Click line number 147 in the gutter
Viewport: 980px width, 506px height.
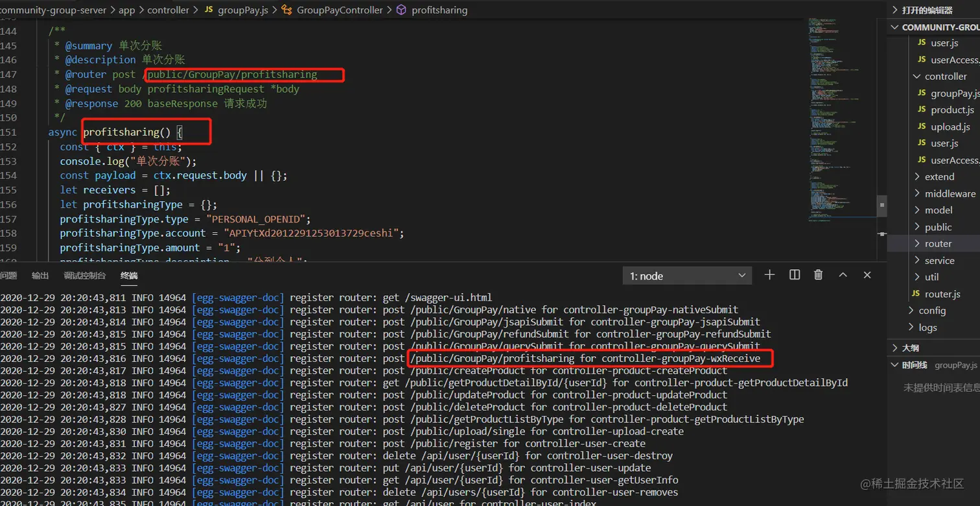pos(8,75)
